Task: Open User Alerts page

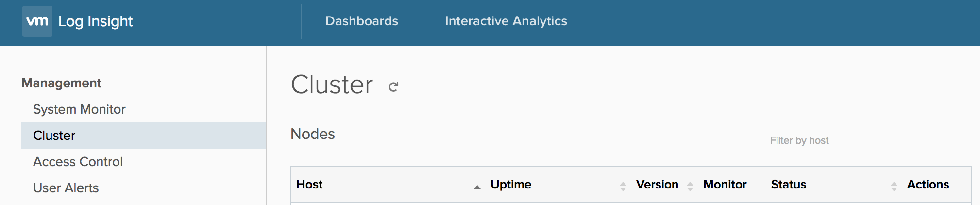Action: click(66, 188)
